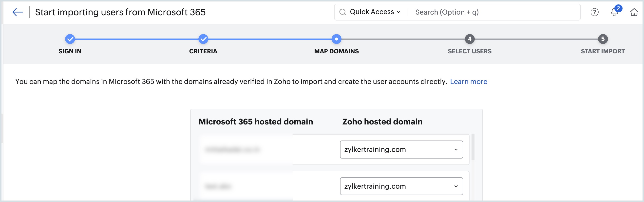Click the page title Start importing users
This screenshot has height=202, width=644.
point(120,12)
